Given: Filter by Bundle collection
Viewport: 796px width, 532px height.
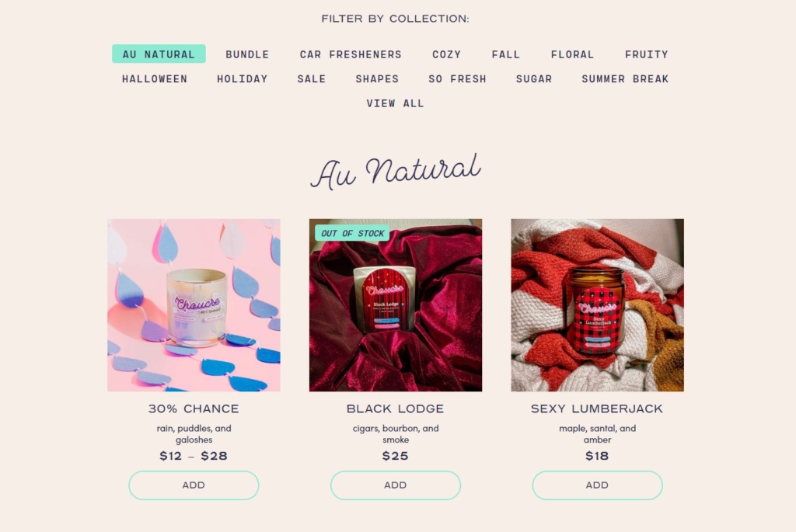Looking at the screenshot, I should [247, 54].
